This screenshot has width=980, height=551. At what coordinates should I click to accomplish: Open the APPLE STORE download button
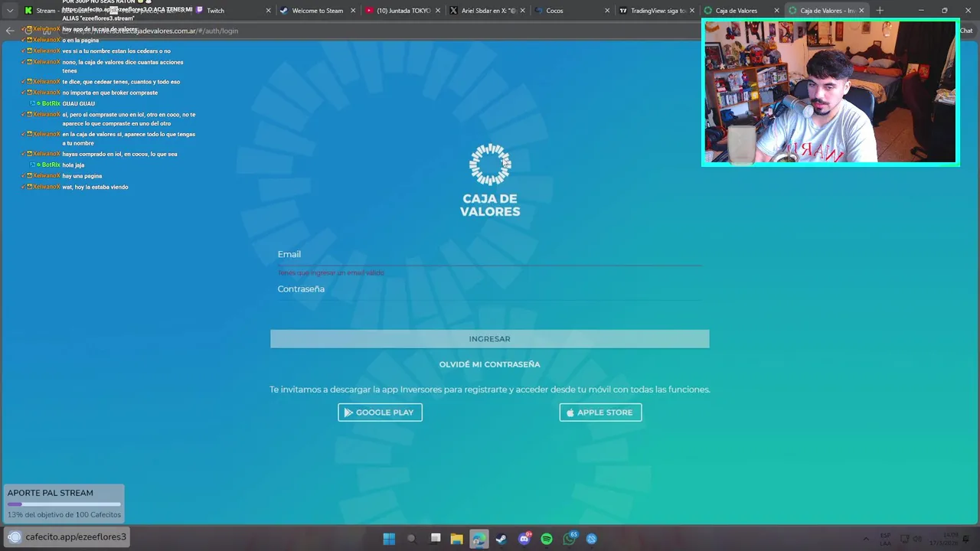pyautogui.click(x=600, y=412)
